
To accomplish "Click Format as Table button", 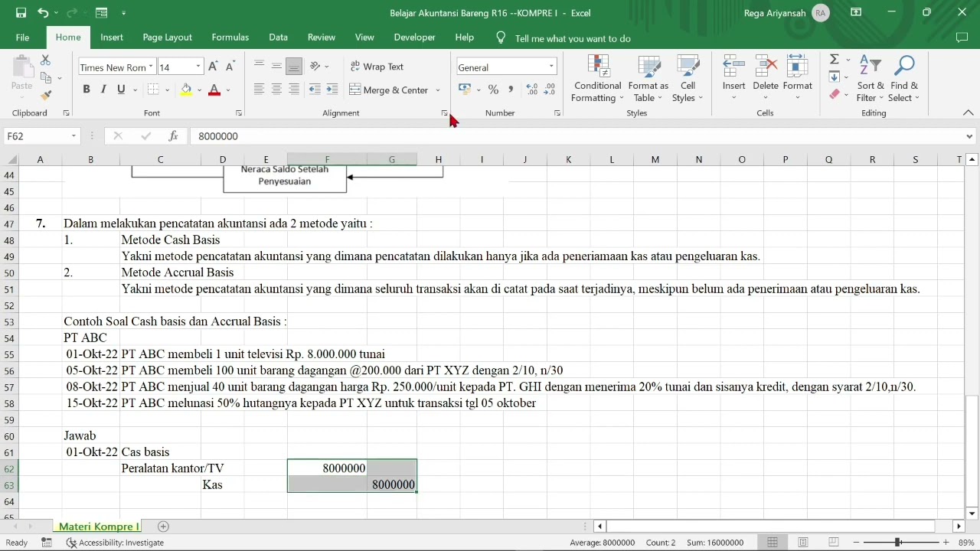I will point(648,78).
